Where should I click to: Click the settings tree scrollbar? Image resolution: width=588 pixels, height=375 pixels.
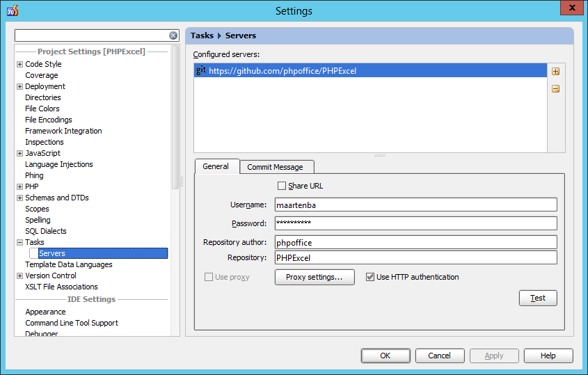(175, 118)
